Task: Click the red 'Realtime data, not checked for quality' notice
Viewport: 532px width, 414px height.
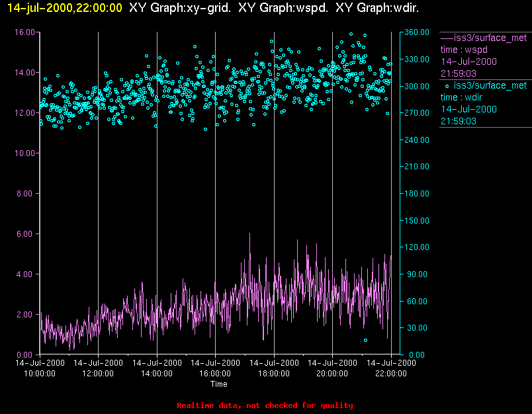Action: coord(265,405)
